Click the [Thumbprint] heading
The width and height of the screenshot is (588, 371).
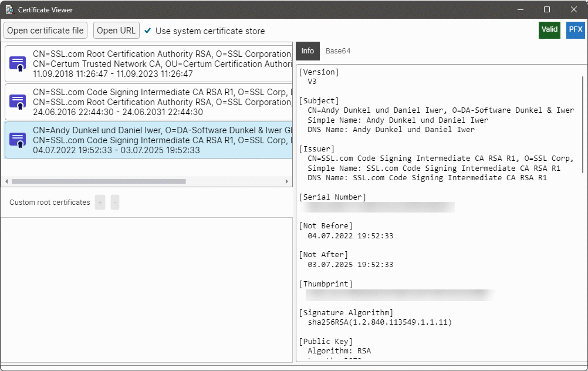(x=326, y=284)
